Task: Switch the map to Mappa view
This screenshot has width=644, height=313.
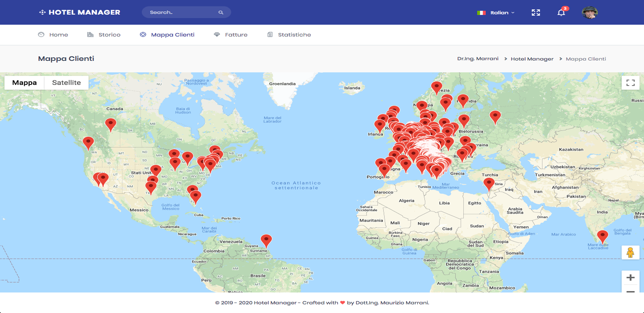Action: (25, 83)
